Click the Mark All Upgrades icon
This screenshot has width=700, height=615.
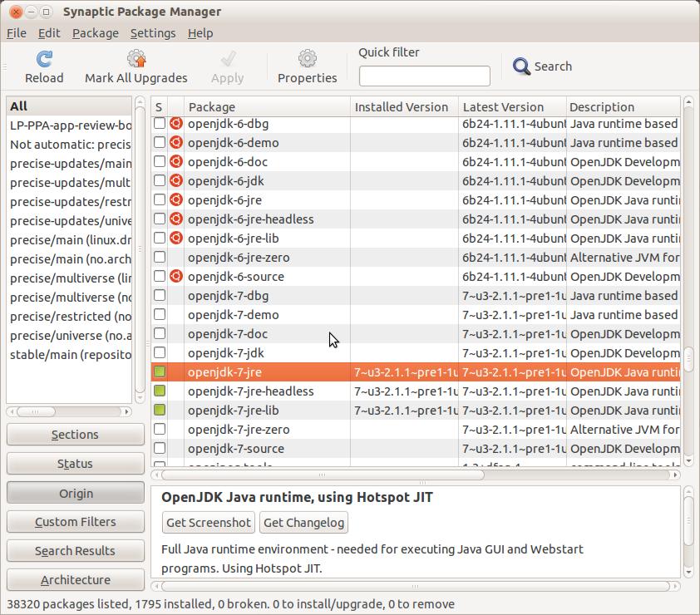pyautogui.click(x=136, y=59)
